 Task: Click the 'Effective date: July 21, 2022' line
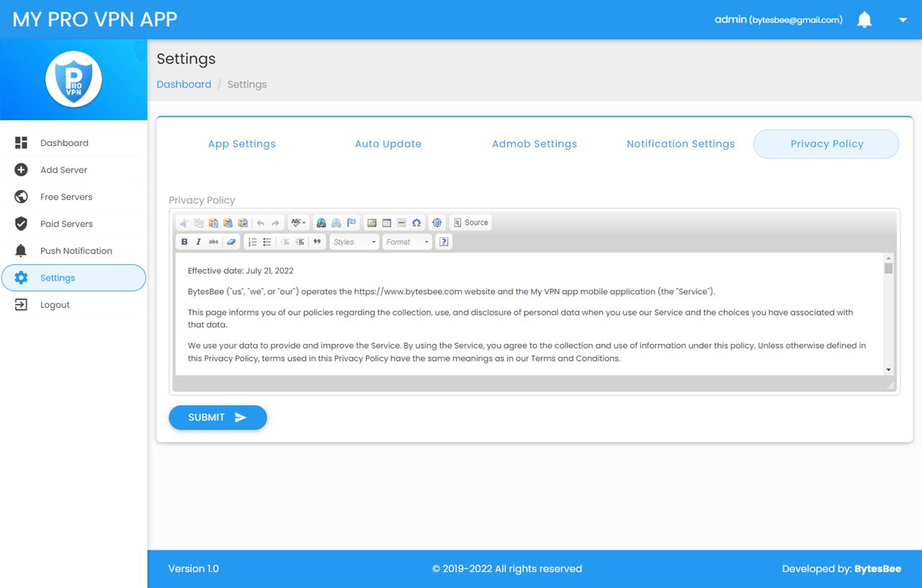241,271
